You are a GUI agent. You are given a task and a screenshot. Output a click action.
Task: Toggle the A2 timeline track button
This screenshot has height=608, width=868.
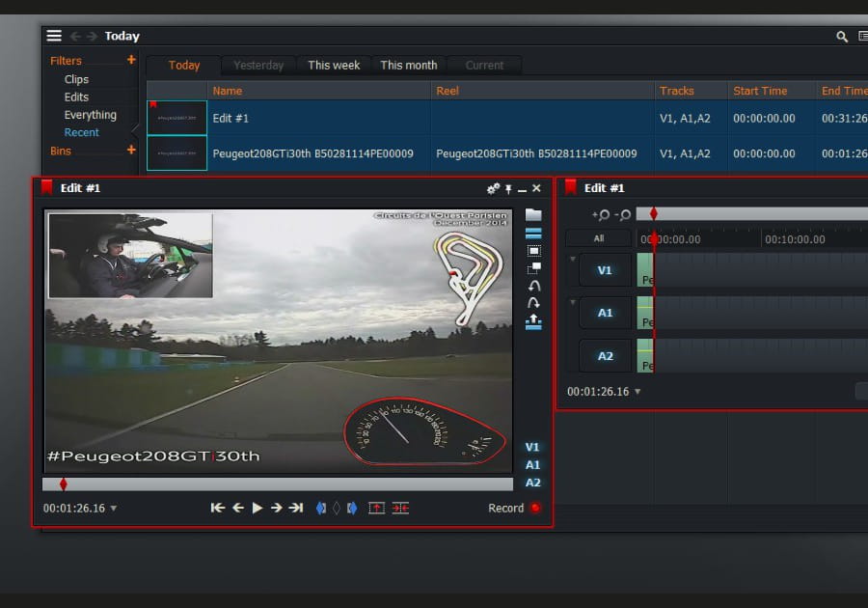pyautogui.click(x=605, y=356)
